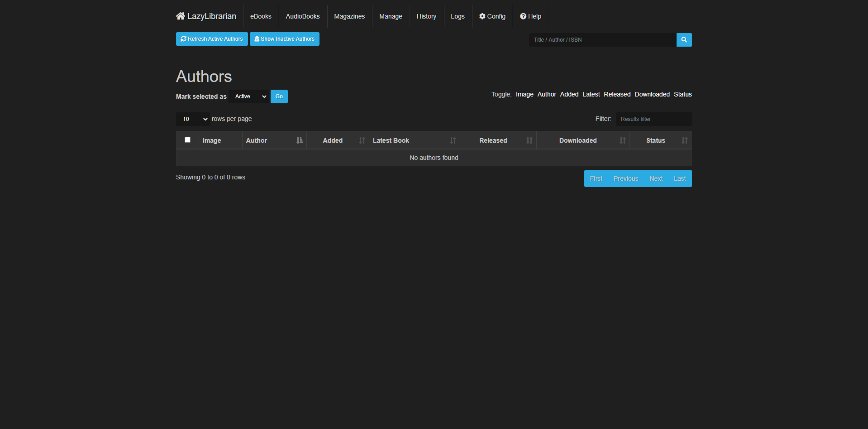The width and height of the screenshot is (868, 429).
Task: Open the Mark selected as dropdown
Action: [x=249, y=96]
